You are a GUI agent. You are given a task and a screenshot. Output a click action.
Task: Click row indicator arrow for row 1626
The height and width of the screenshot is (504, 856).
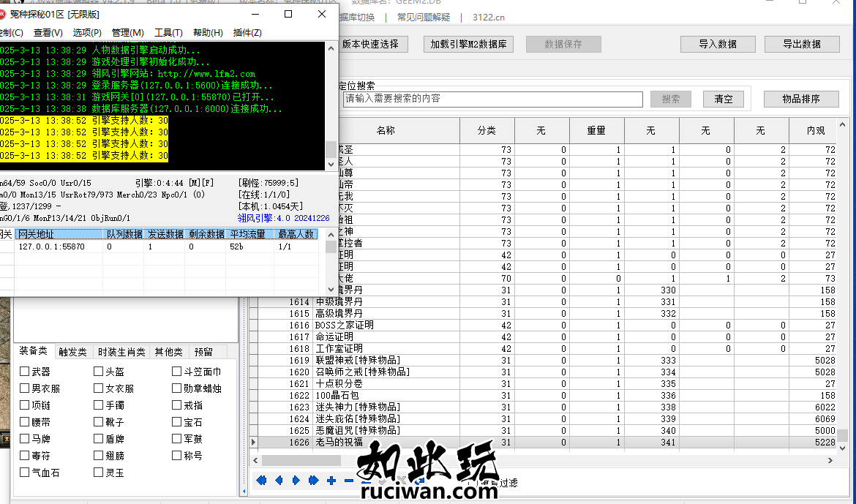[x=254, y=443]
